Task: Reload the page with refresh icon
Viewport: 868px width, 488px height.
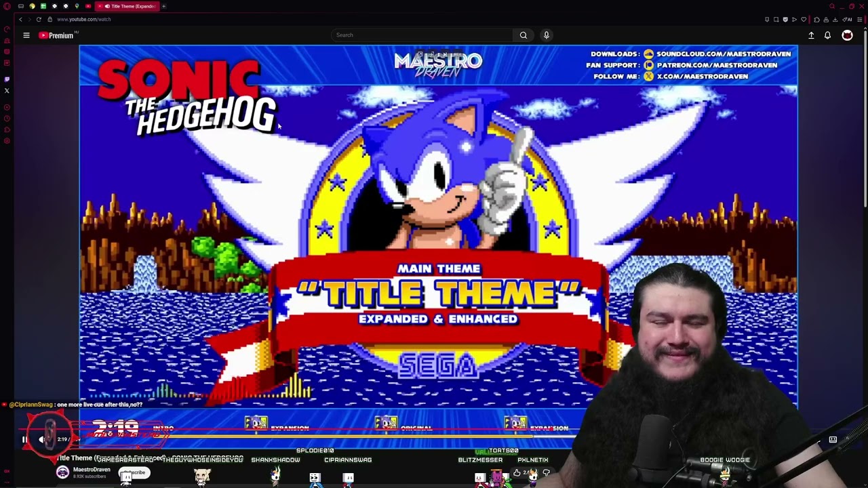Action: tap(39, 19)
